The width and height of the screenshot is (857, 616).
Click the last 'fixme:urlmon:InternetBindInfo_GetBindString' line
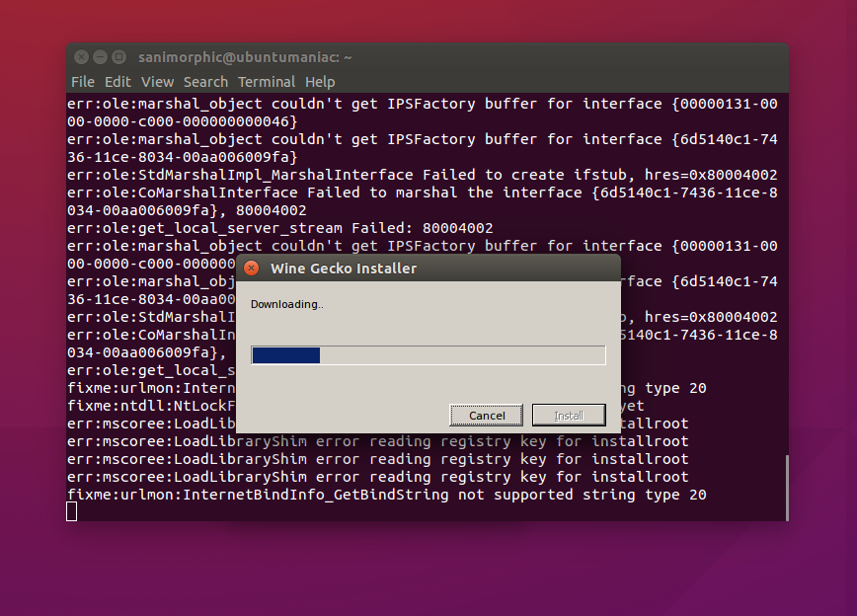[x=386, y=495]
